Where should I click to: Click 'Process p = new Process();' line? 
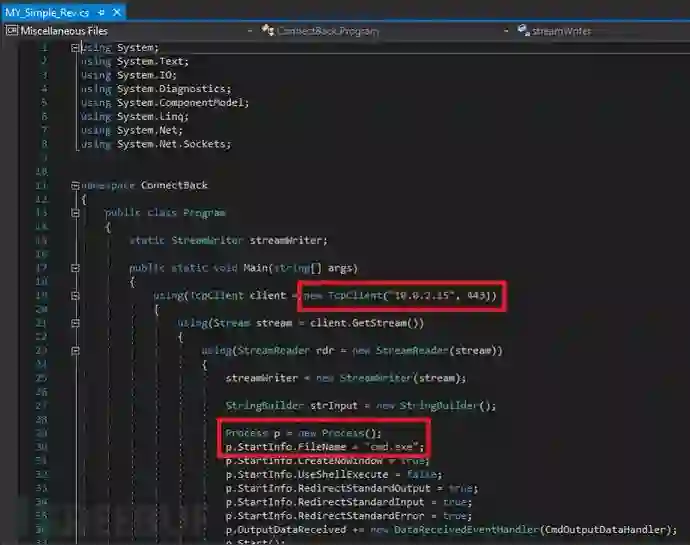pyautogui.click(x=304, y=433)
